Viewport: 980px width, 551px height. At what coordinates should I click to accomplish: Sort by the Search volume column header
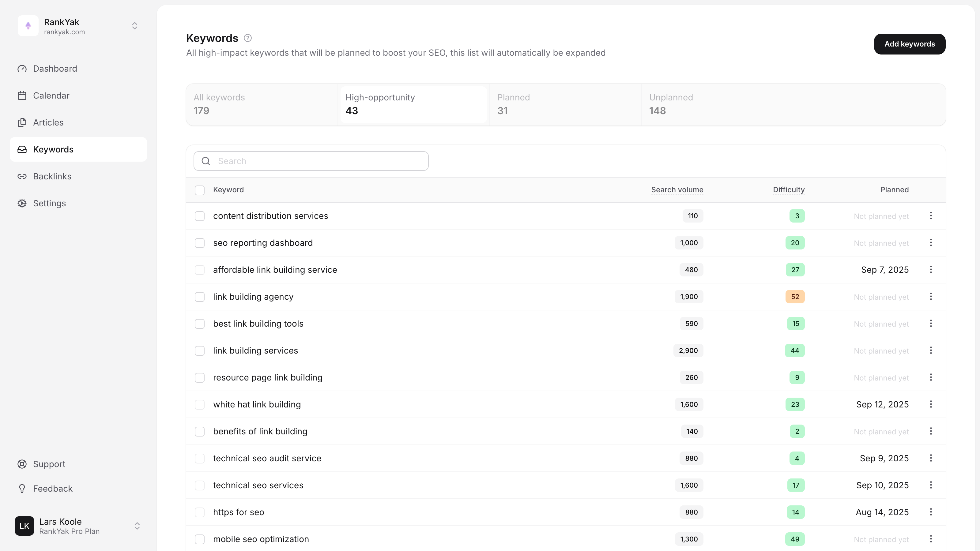pos(677,190)
